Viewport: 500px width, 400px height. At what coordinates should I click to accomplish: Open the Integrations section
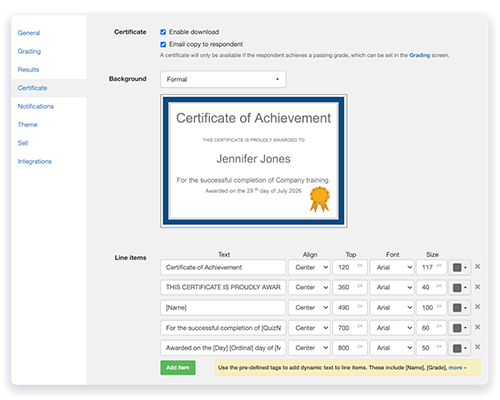(x=35, y=161)
